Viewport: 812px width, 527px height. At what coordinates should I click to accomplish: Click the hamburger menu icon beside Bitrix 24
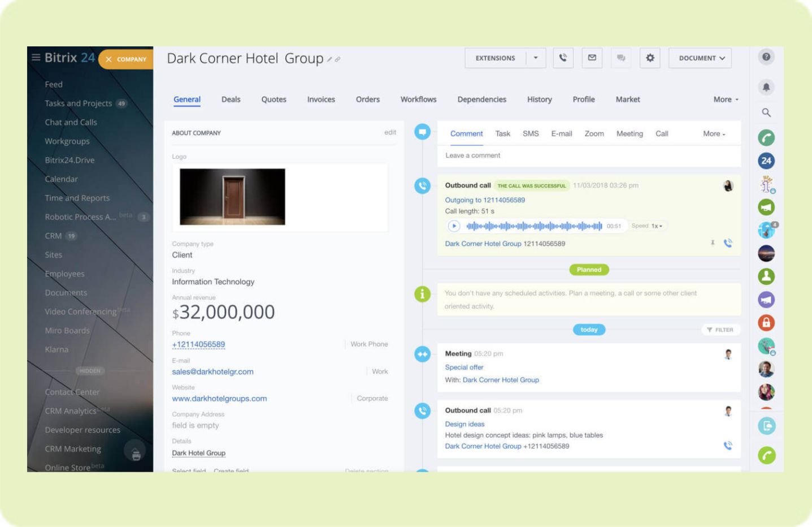36,58
